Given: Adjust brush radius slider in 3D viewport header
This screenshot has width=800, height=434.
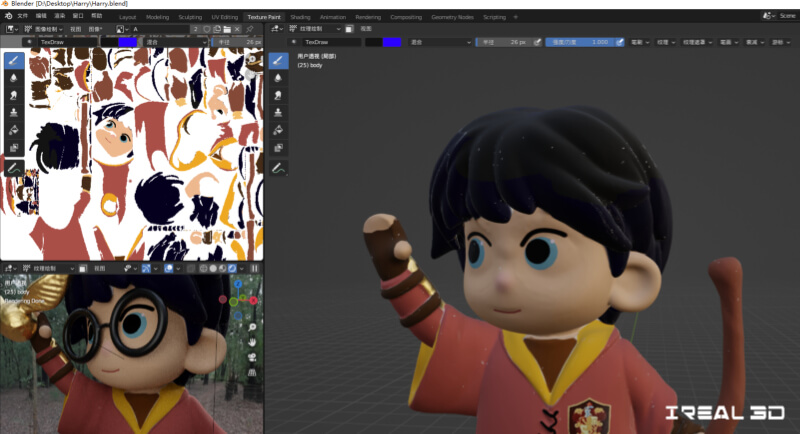Looking at the screenshot, I should [504, 42].
